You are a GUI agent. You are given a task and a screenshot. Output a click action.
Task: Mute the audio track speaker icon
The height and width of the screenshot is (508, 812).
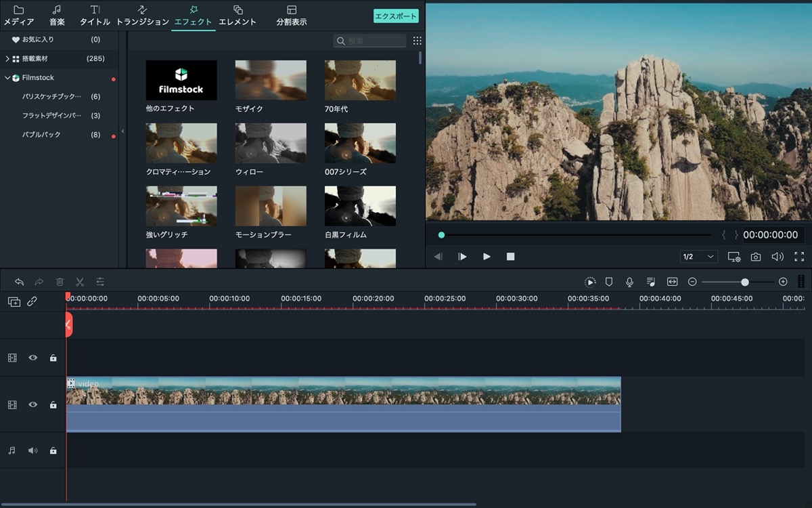coord(32,450)
